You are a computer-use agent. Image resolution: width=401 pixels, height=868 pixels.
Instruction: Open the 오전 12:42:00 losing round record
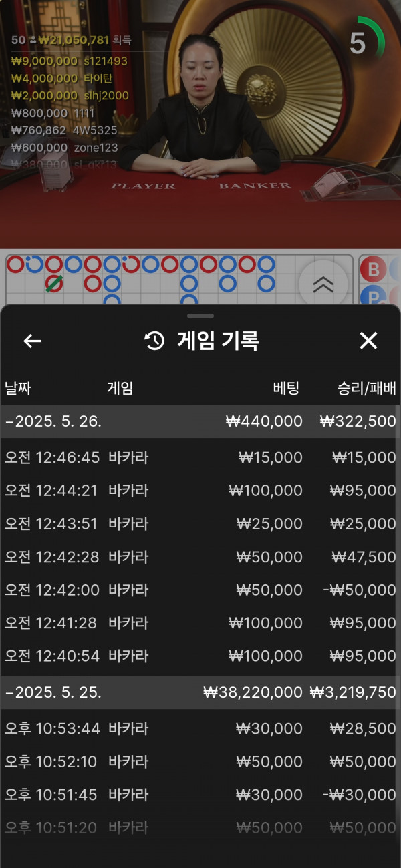(200, 590)
